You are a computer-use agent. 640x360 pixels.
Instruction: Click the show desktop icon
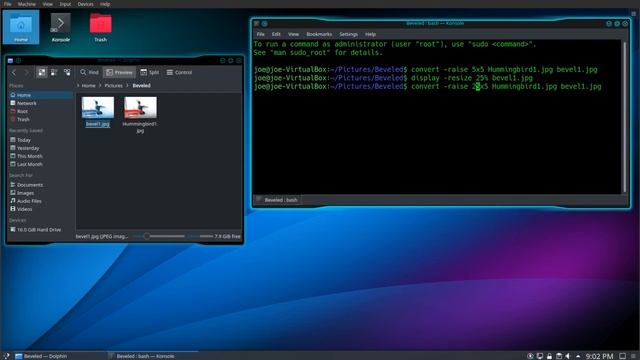[x=622, y=356]
